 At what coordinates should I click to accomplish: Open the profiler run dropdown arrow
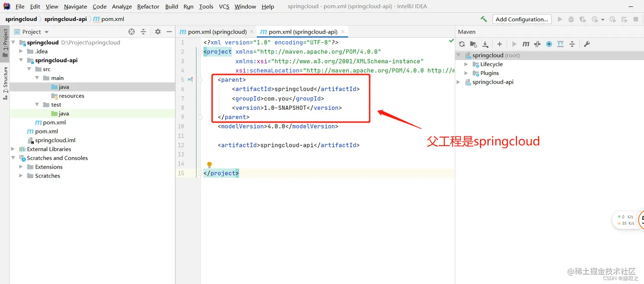coord(603,20)
